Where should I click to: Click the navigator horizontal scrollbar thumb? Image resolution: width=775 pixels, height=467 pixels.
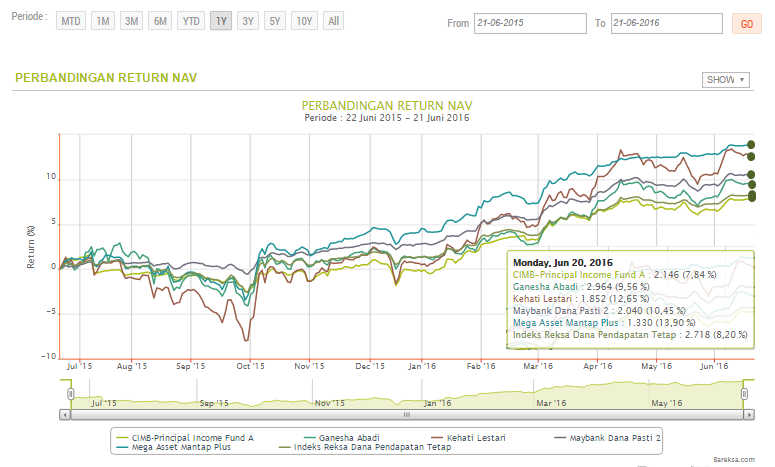click(405, 414)
